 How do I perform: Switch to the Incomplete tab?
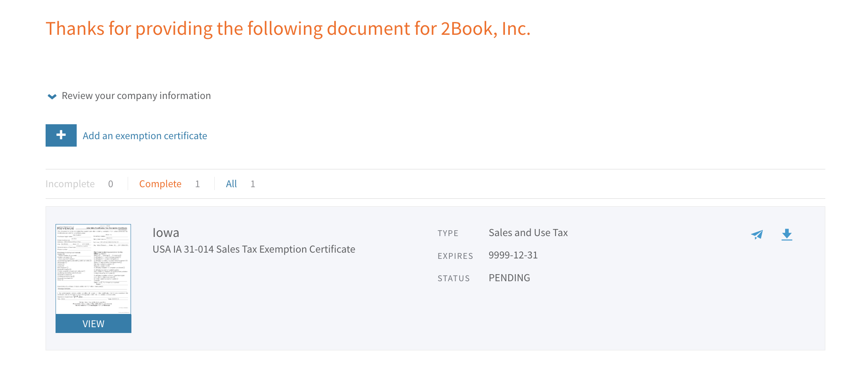pyautogui.click(x=70, y=184)
